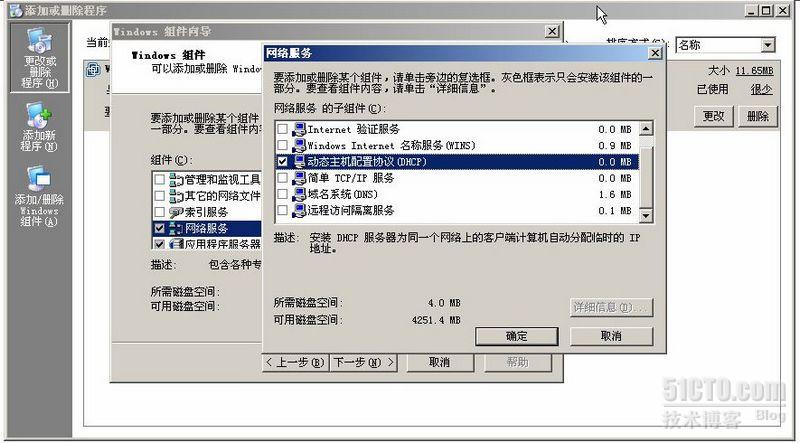Click the subcomponent list scroll-up arrow

646,129
